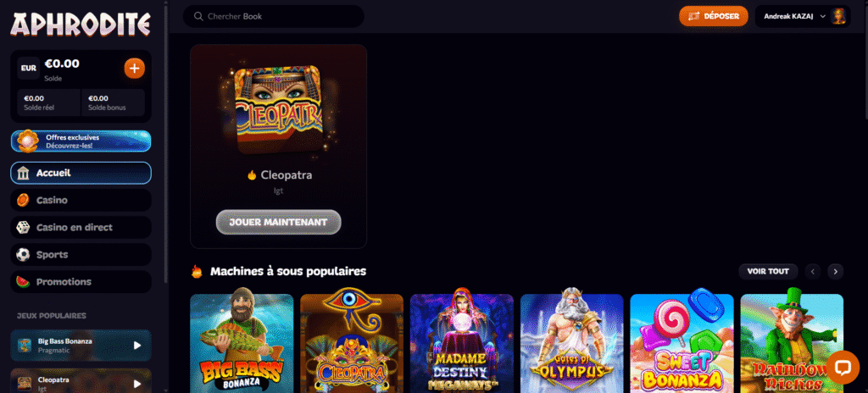Go to next popular slots page
This screenshot has width=868, height=393.
pyautogui.click(x=835, y=271)
